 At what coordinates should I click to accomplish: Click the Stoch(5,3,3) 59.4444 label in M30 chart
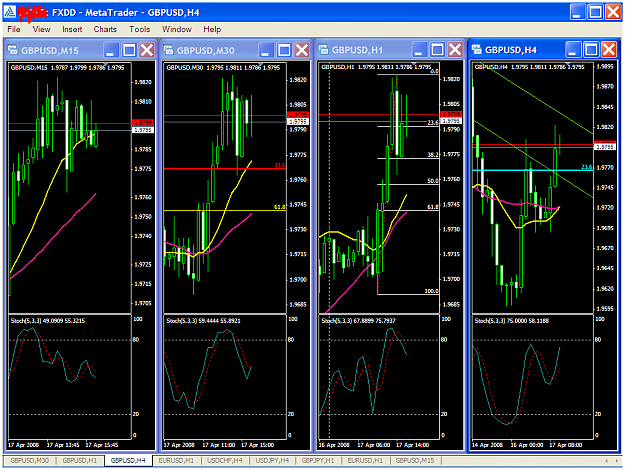click(203, 321)
